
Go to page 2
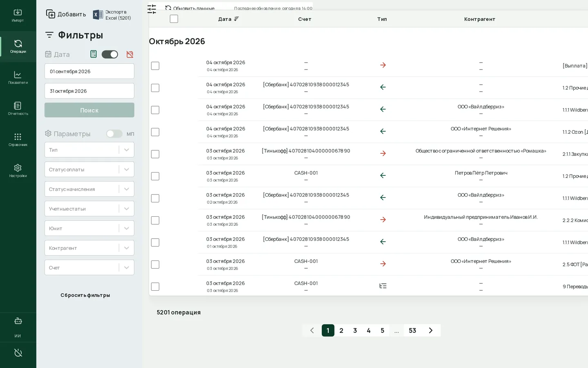pyautogui.click(x=341, y=330)
